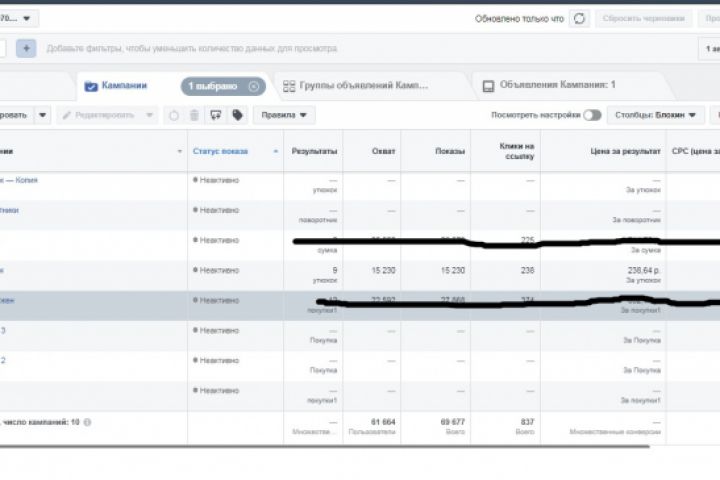Click the 'Обновлено только что' status text
This screenshot has width=720, height=480.
pyautogui.click(x=519, y=19)
